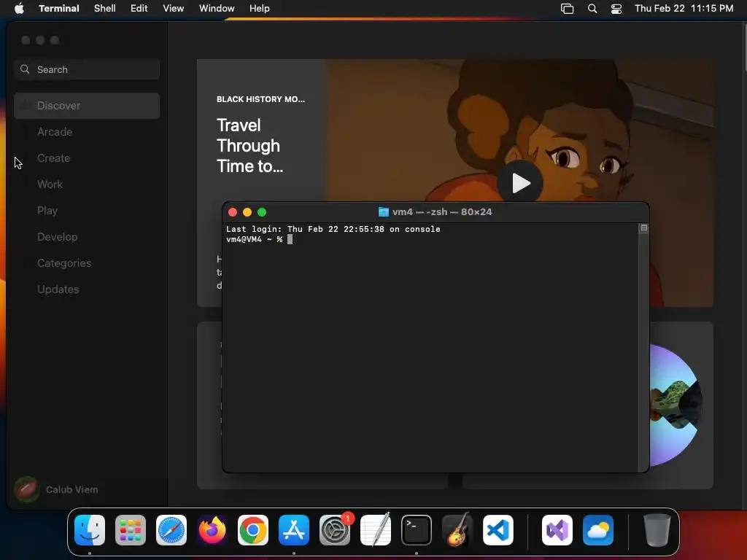747x560 pixels.
Task: Open the Window menu
Action: click(217, 8)
